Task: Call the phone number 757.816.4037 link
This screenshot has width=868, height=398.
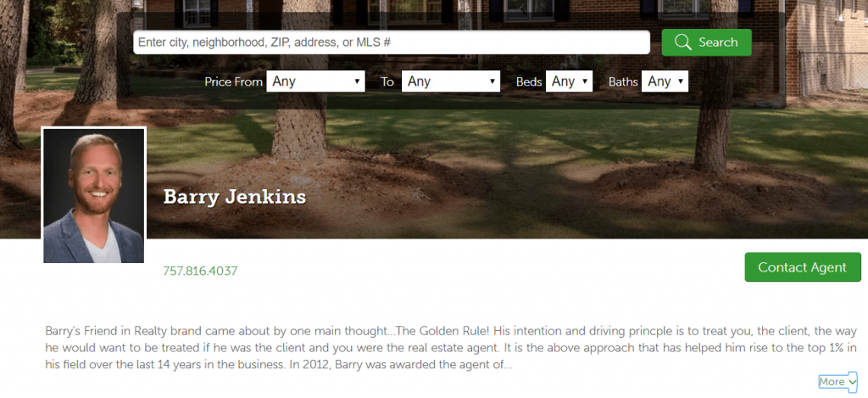Action: click(x=200, y=271)
